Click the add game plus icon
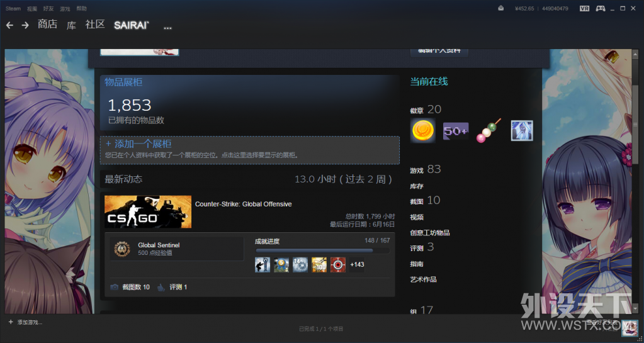Image resolution: width=644 pixels, height=343 pixels. coord(11,322)
